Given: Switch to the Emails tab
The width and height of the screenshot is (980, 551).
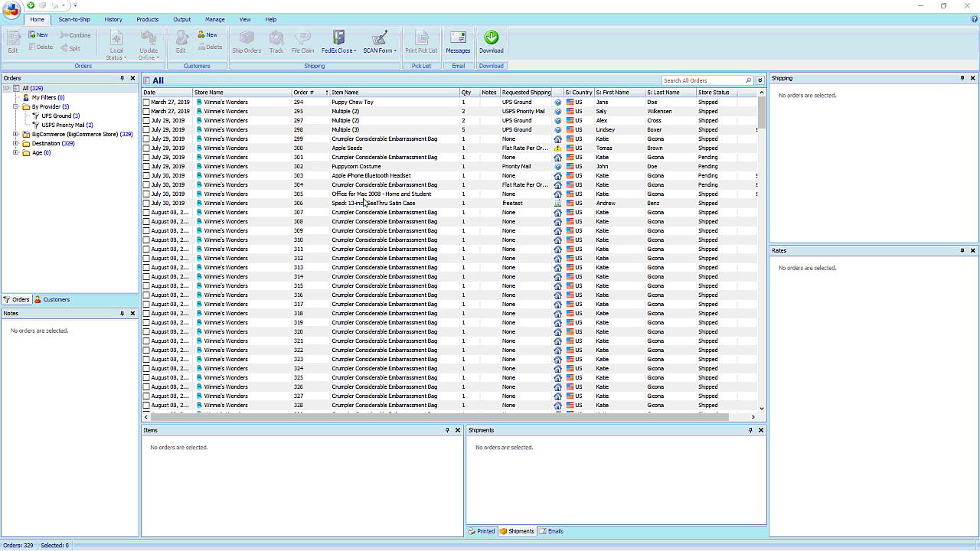Looking at the screenshot, I should 551,531.
